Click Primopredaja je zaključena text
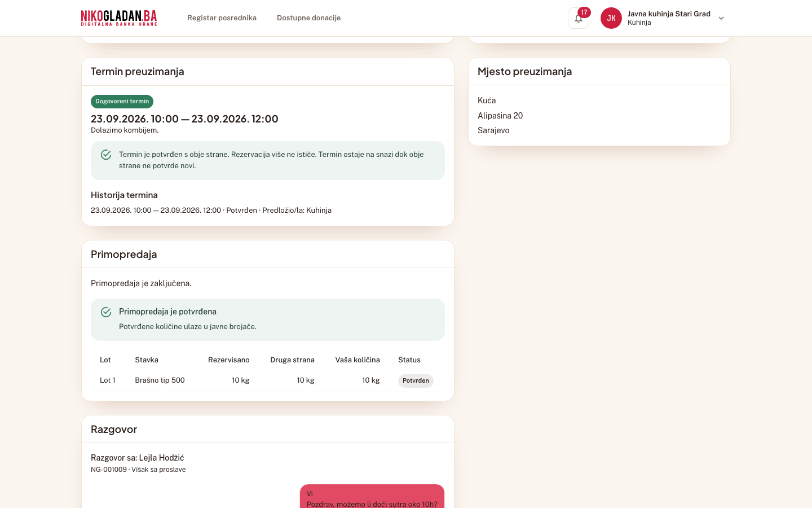Screen dimensions: 812x508 (x=141, y=283)
